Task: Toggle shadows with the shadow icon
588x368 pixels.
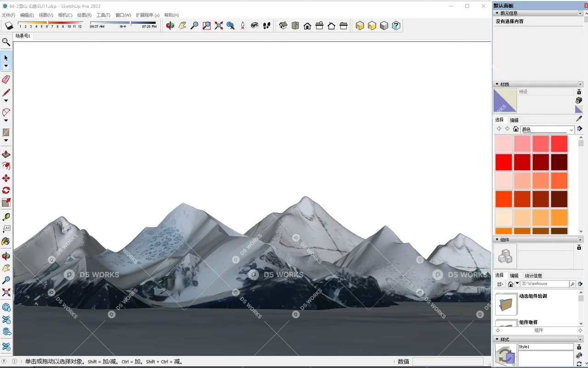Action: (9, 26)
